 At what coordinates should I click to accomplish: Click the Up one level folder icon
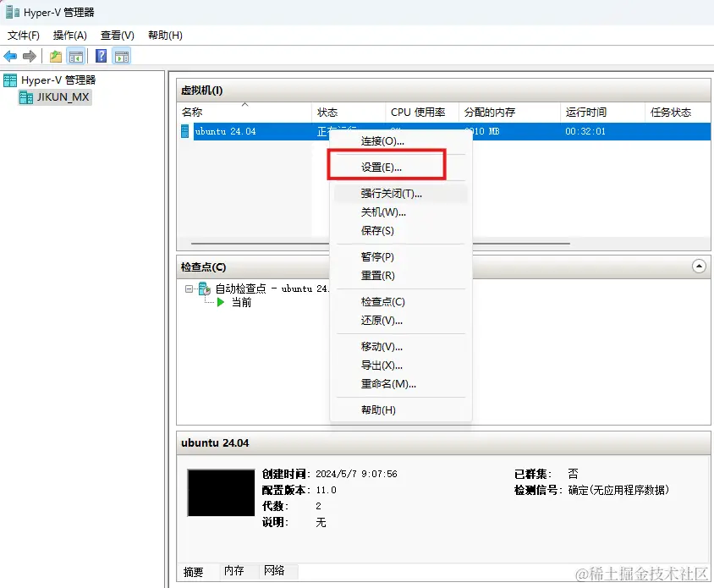[56, 57]
